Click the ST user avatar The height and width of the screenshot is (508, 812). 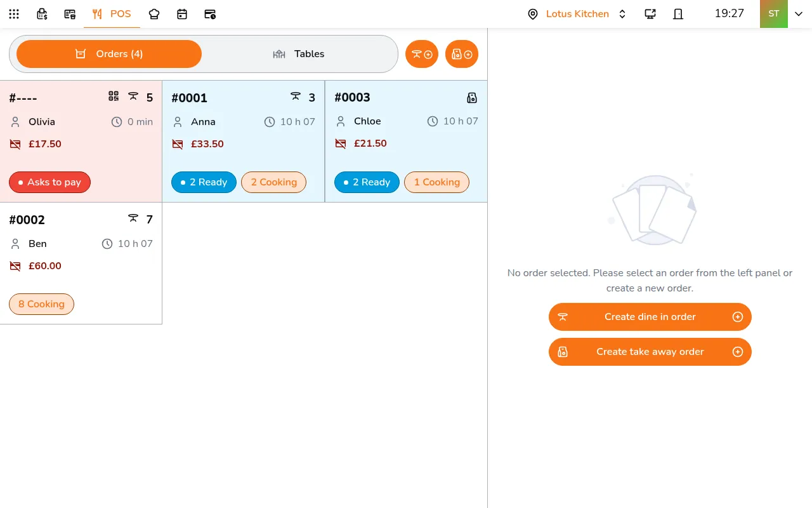(774, 14)
